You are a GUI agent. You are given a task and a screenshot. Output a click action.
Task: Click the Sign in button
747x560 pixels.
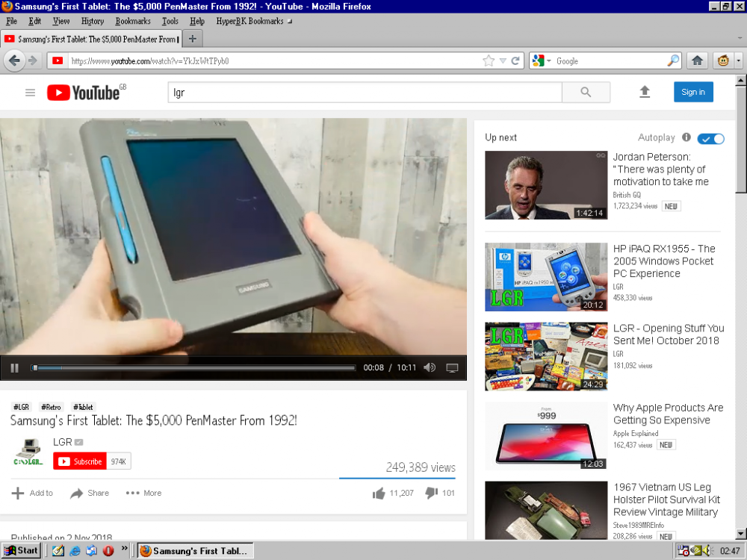tap(693, 92)
